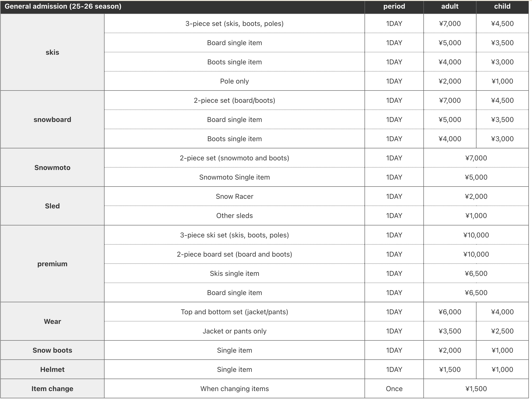Click the Snow Racer item
This screenshot has height=399, width=532.
[235, 197]
